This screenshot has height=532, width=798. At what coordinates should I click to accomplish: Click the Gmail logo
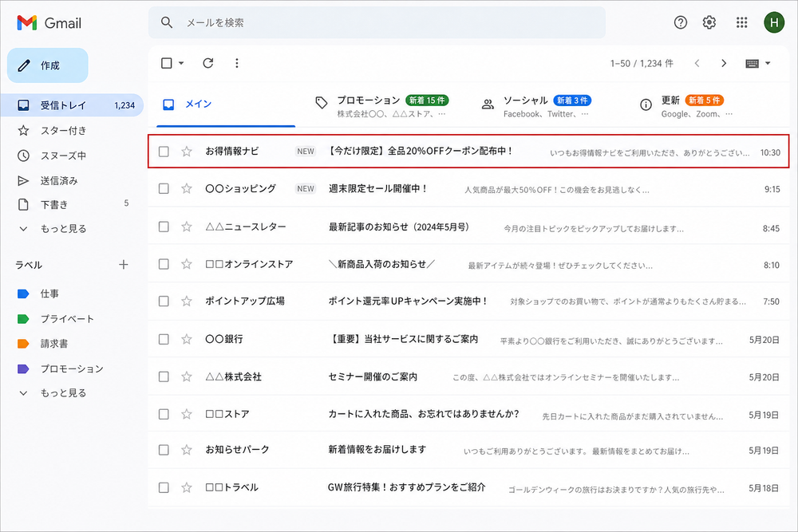point(49,23)
